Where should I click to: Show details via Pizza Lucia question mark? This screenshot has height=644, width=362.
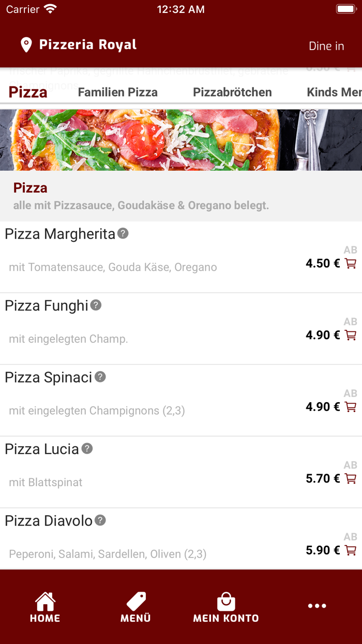pyautogui.click(x=87, y=449)
